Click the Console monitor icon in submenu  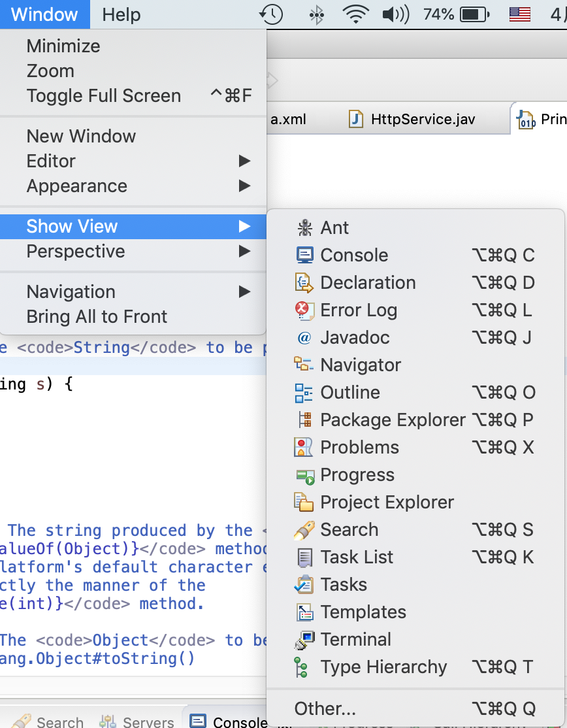pyautogui.click(x=304, y=255)
